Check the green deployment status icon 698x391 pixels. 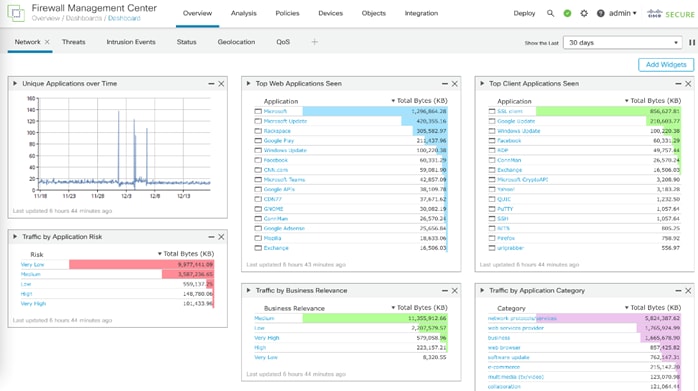(x=567, y=13)
